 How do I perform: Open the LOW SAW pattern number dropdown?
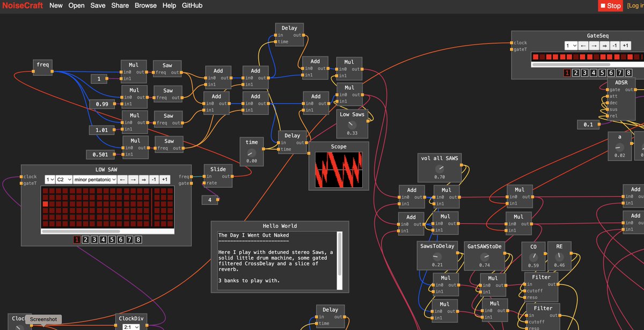pyautogui.click(x=49, y=179)
